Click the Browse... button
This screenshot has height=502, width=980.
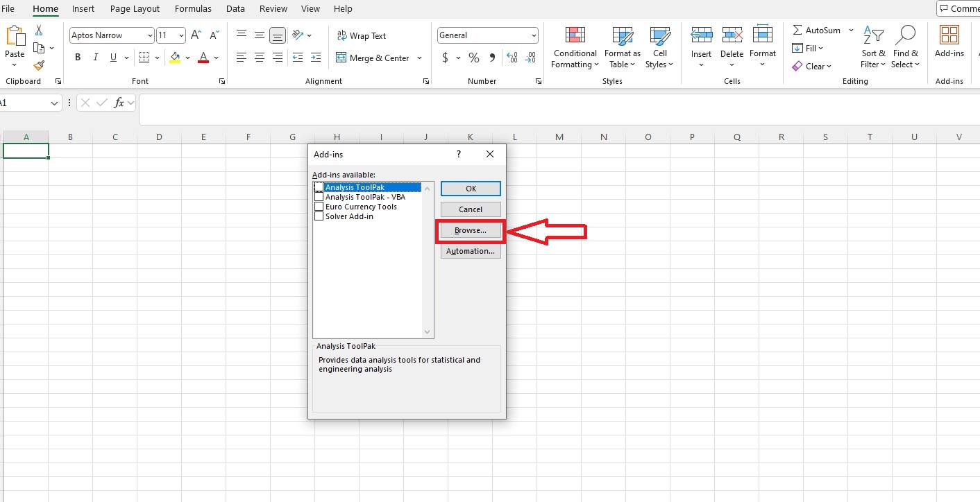point(471,230)
